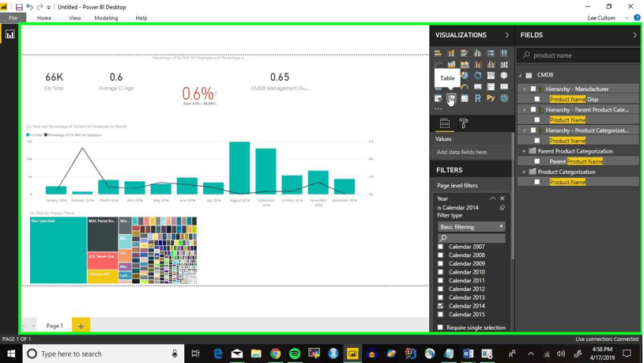Check the Calendar 2013 filter box
The height and width of the screenshot is (363, 644).
pos(441,297)
